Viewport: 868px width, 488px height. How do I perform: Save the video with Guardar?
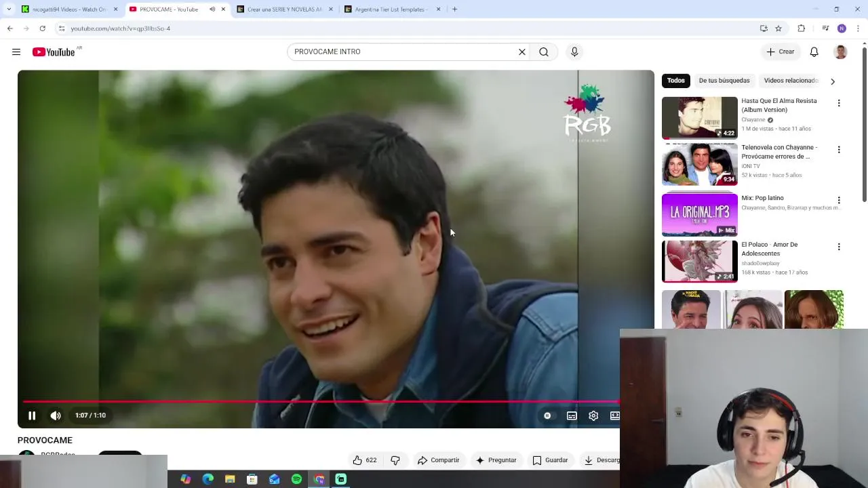point(550,460)
